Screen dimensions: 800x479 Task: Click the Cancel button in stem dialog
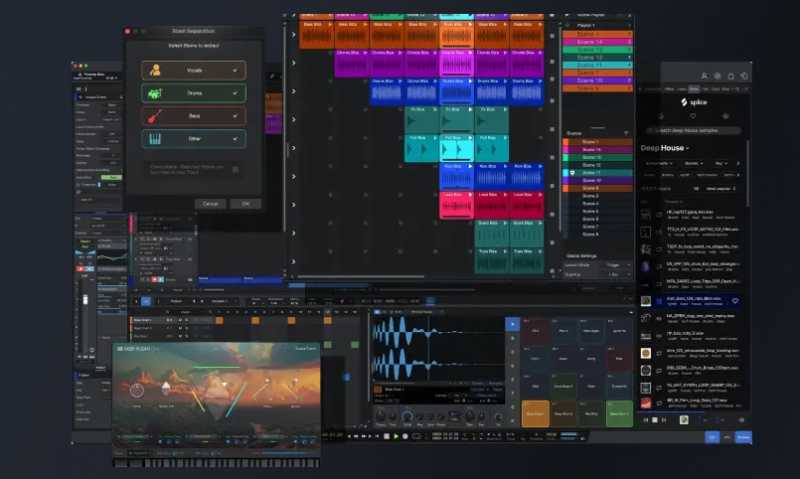(210, 203)
